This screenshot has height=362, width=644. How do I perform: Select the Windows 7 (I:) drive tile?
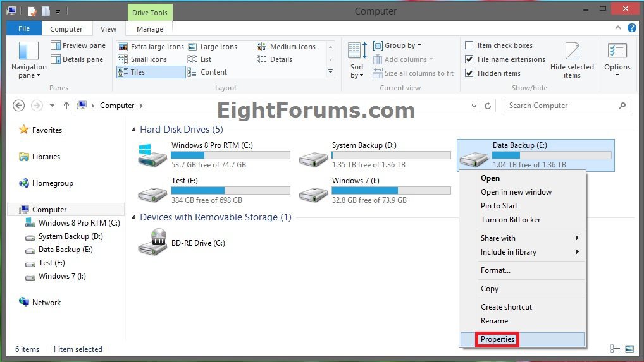pos(374,191)
